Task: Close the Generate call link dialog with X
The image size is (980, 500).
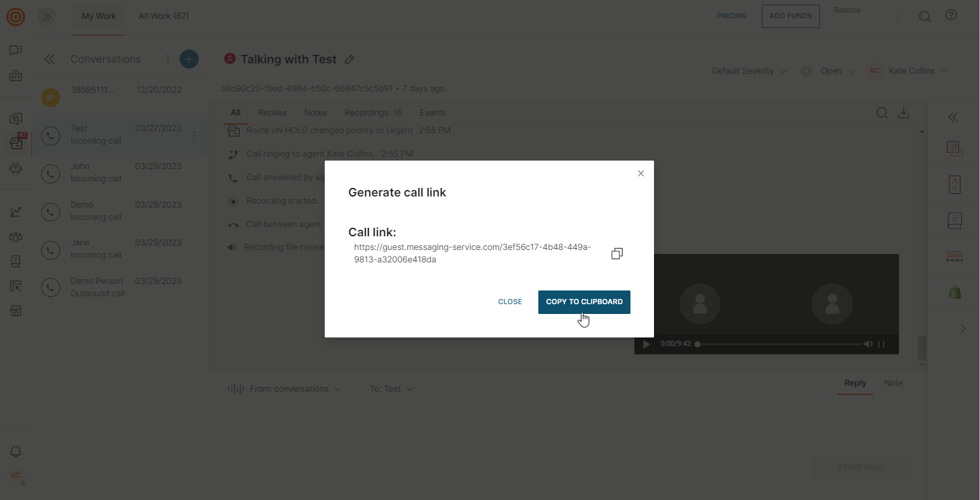Action: pos(641,174)
